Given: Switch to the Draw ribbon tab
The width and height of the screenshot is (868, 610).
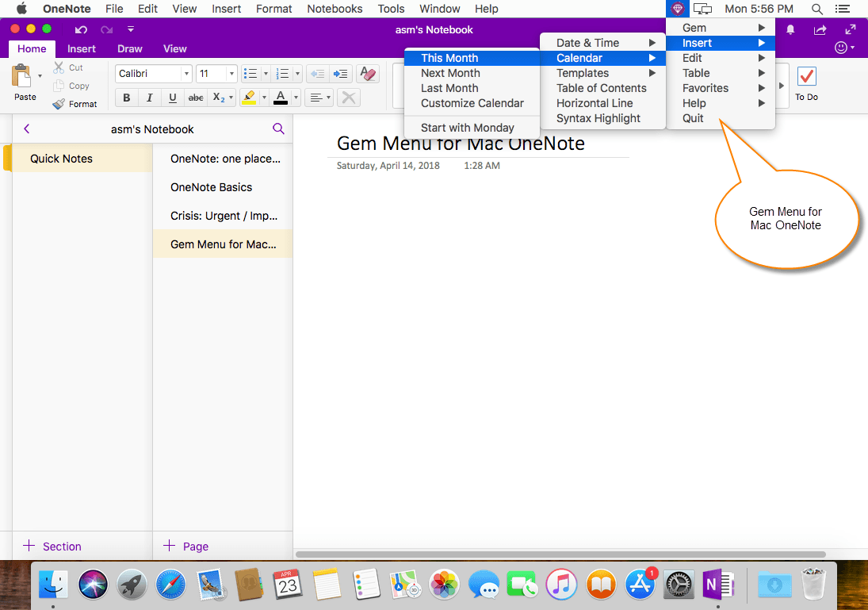Looking at the screenshot, I should (x=129, y=48).
